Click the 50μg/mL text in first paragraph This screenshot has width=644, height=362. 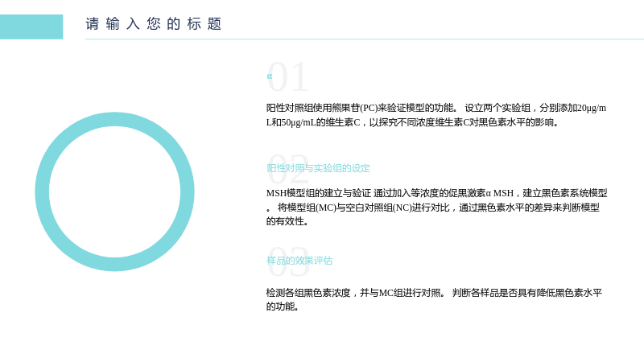[x=299, y=122]
